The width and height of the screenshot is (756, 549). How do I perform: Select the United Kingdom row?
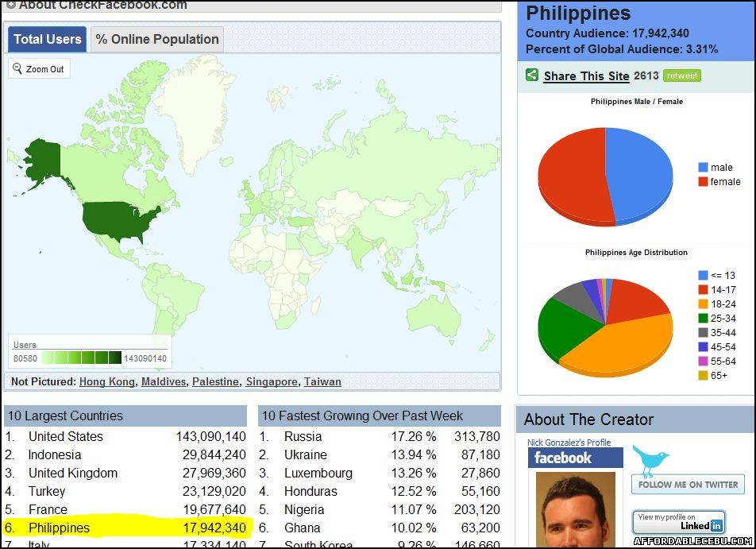click(125, 474)
